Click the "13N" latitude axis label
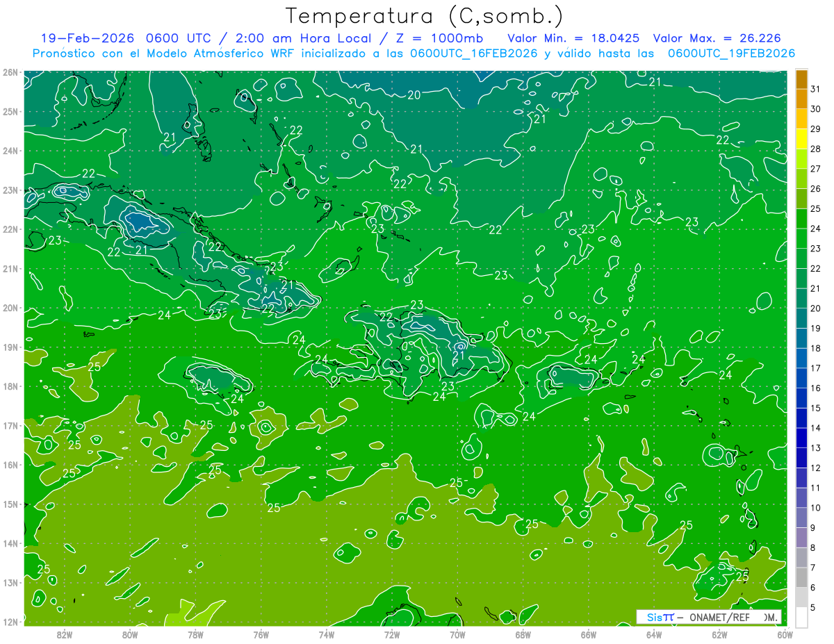The height and width of the screenshot is (644, 834). click(x=10, y=582)
